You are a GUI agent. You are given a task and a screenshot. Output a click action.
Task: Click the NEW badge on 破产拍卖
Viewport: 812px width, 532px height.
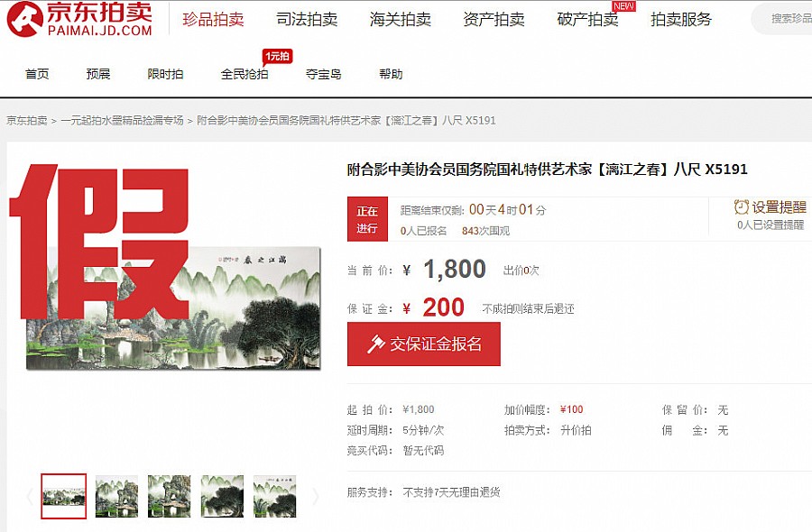[x=623, y=6]
